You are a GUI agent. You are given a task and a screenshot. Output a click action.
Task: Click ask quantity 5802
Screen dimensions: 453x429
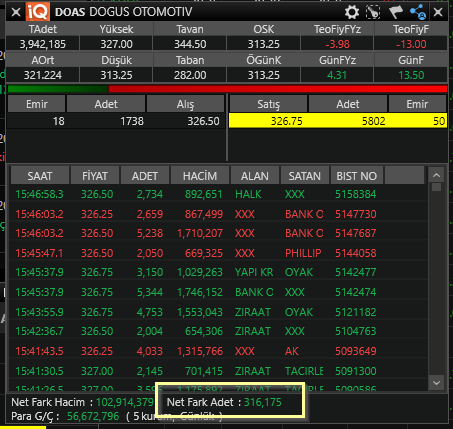point(373,121)
